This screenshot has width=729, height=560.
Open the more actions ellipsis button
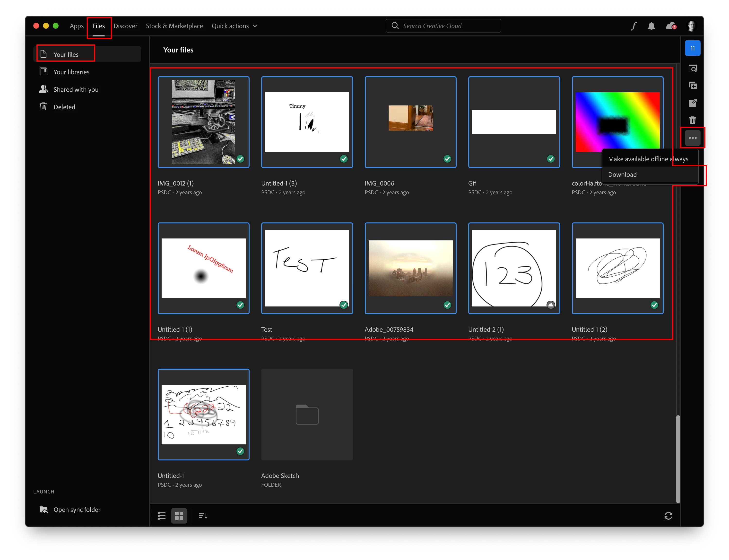coord(692,138)
